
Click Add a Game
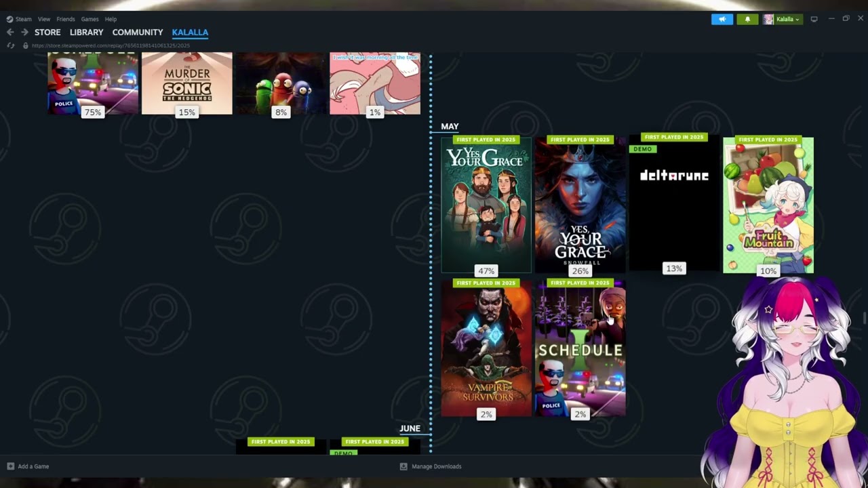click(x=33, y=466)
